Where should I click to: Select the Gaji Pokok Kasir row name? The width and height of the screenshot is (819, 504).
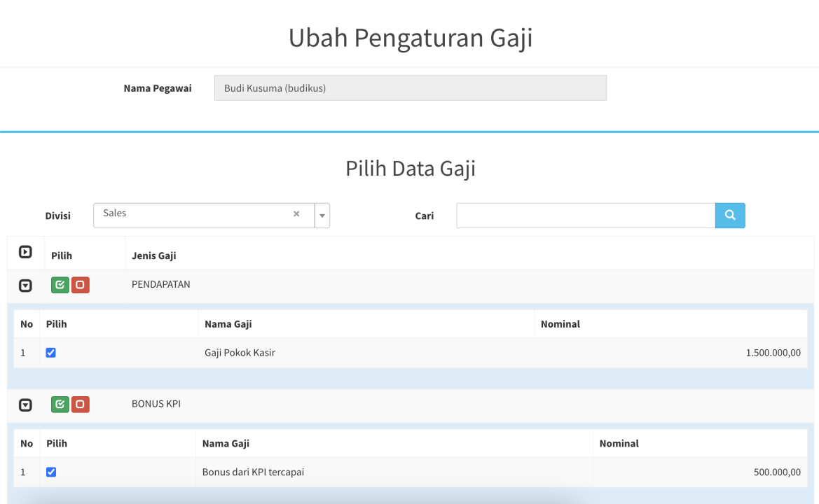240,353
